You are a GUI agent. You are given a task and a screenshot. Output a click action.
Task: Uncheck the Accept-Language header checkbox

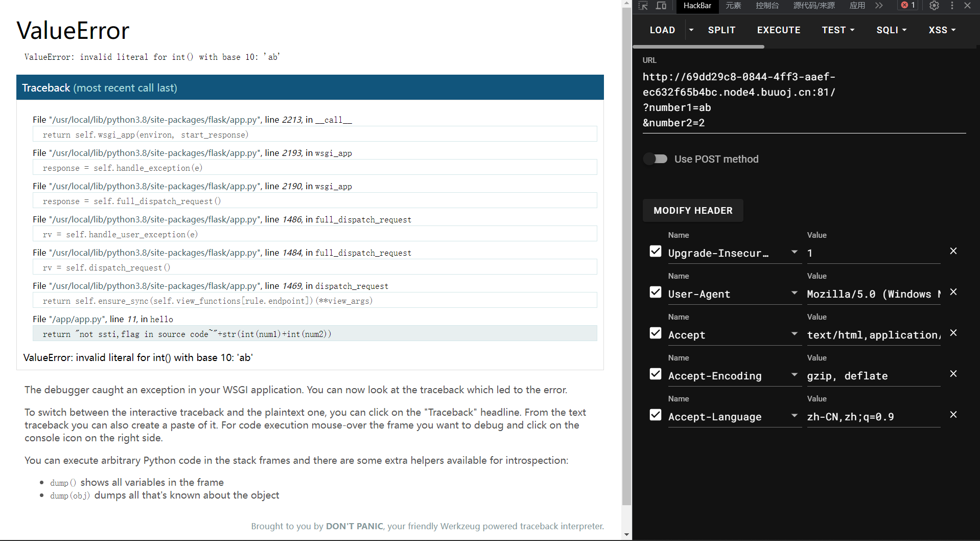click(656, 415)
